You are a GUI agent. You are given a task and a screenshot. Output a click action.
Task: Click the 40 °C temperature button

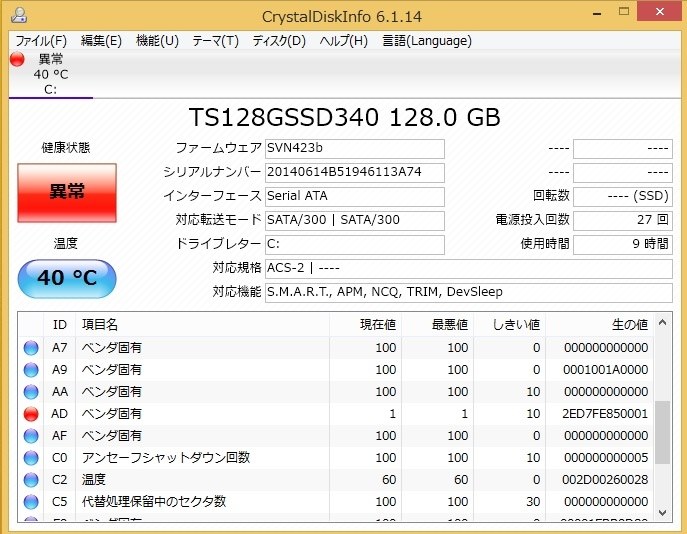(67, 279)
